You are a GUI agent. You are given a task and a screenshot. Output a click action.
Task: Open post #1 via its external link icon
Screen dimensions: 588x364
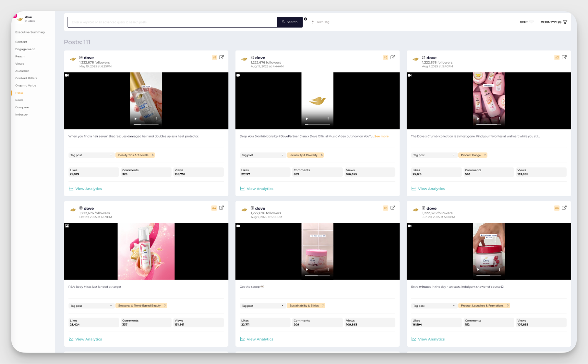pos(221,57)
